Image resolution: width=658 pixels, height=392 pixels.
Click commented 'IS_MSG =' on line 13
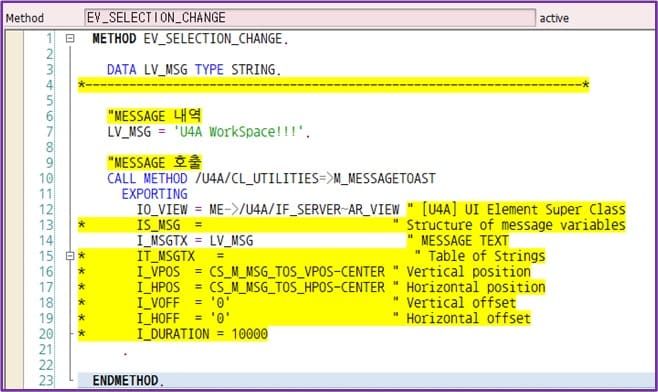pos(170,225)
